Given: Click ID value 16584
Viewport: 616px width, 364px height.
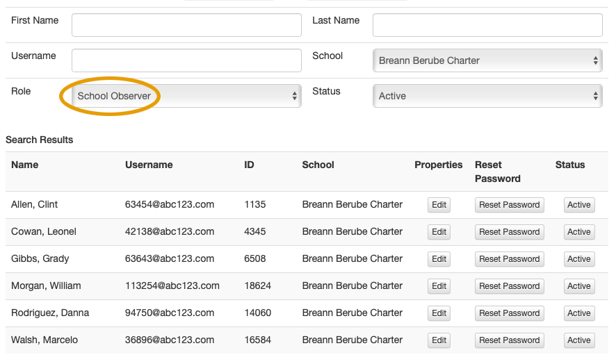Looking at the screenshot, I should (258, 340).
